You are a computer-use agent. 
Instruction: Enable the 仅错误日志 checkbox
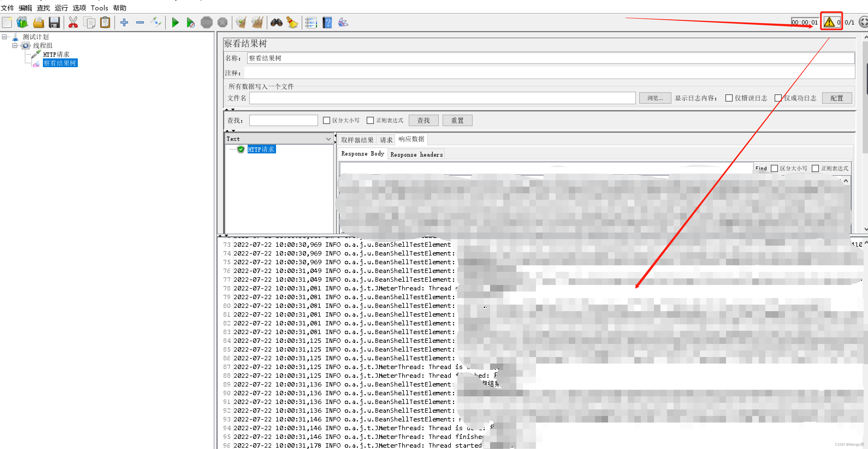pos(728,98)
